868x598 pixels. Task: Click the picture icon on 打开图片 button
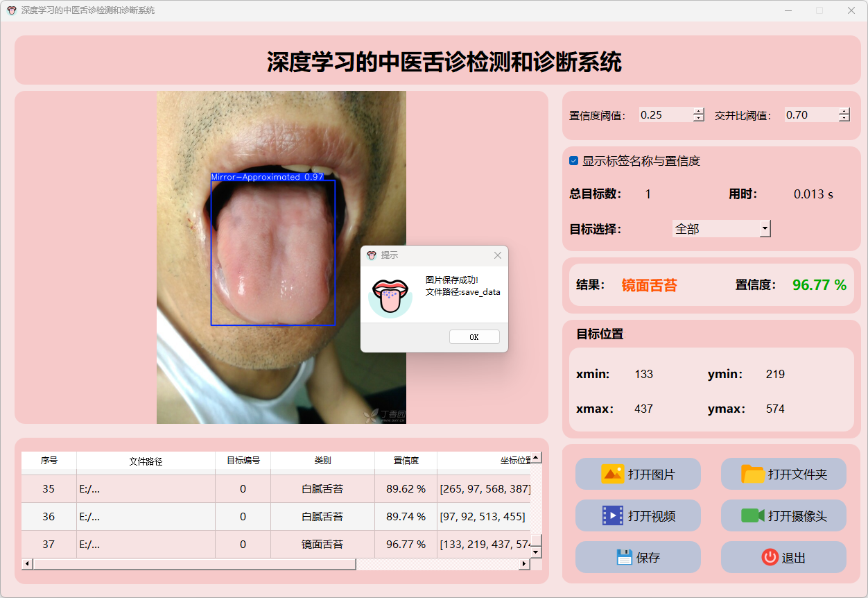point(613,475)
